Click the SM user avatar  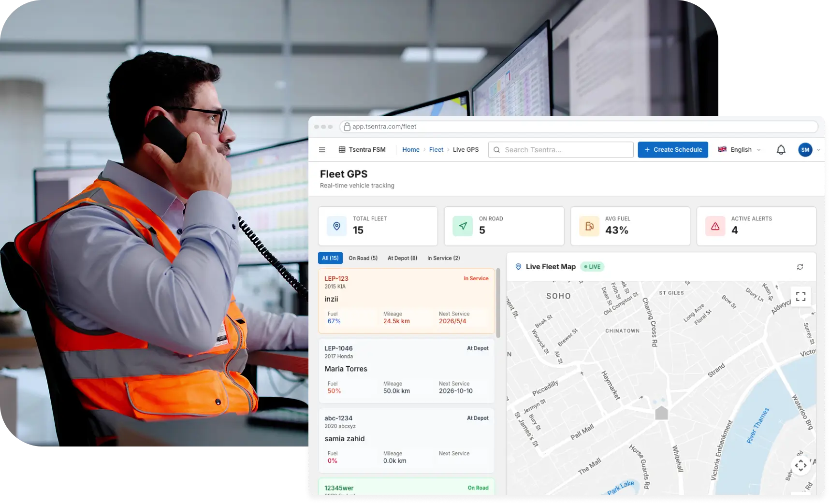(x=805, y=150)
